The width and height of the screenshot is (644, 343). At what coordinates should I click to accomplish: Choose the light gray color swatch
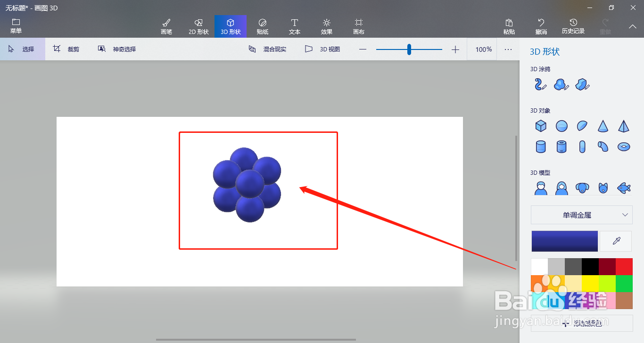point(556,267)
